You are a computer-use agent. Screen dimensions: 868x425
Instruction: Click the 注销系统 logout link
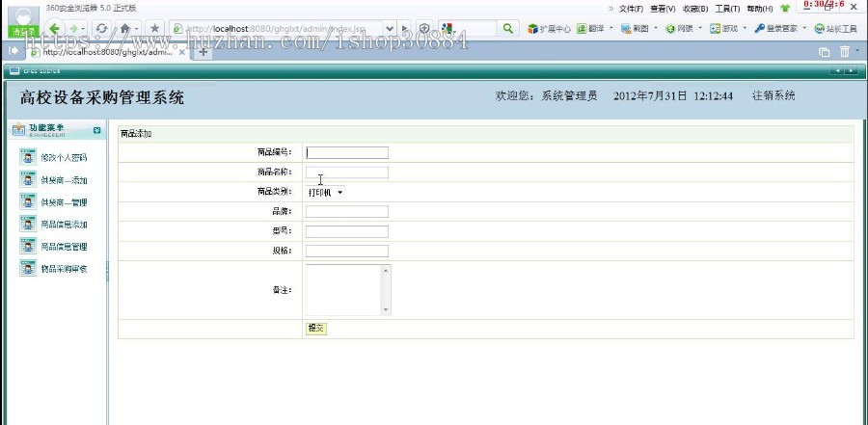(773, 95)
